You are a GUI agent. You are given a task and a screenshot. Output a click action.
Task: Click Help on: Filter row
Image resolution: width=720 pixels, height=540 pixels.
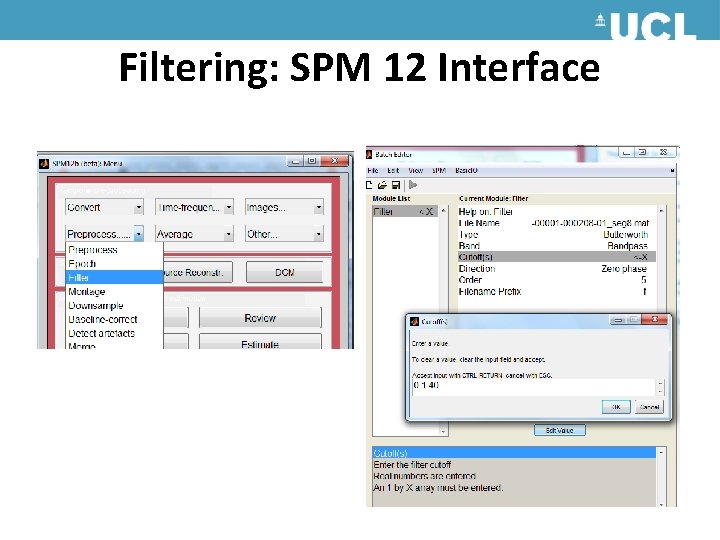[x=557, y=212]
